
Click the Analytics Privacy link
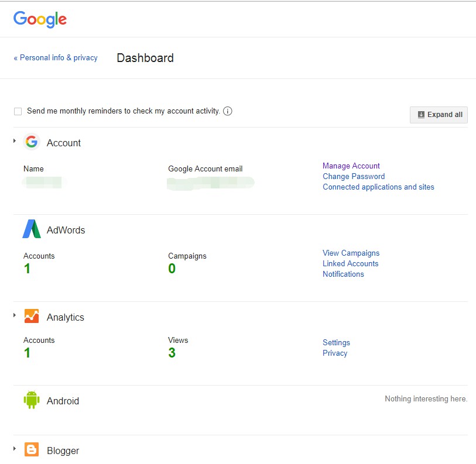pyautogui.click(x=335, y=353)
